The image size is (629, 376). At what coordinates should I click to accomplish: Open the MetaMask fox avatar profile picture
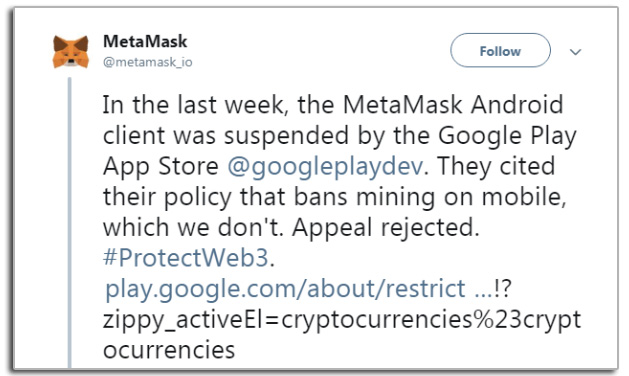pyautogui.click(x=71, y=52)
